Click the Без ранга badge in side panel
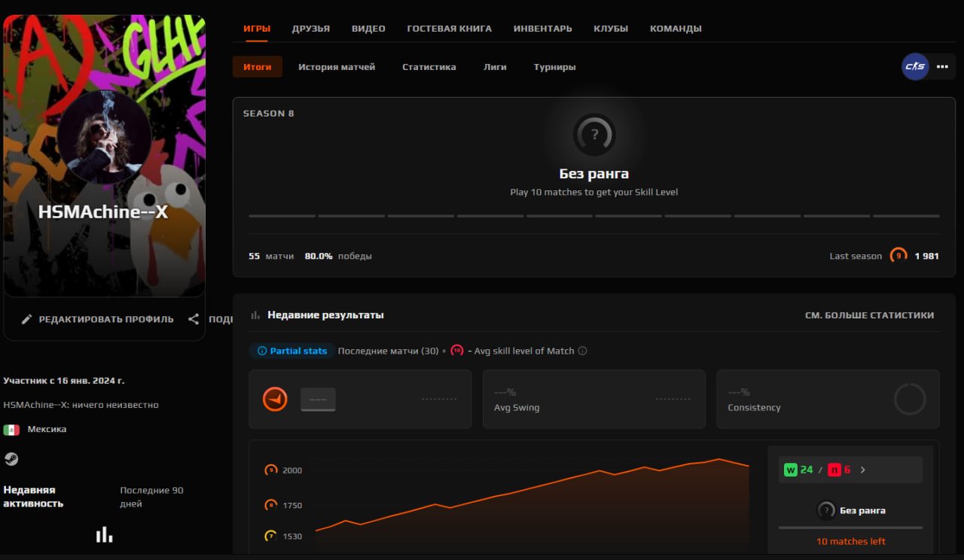The image size is (964, 560). (x=826, y=510)
